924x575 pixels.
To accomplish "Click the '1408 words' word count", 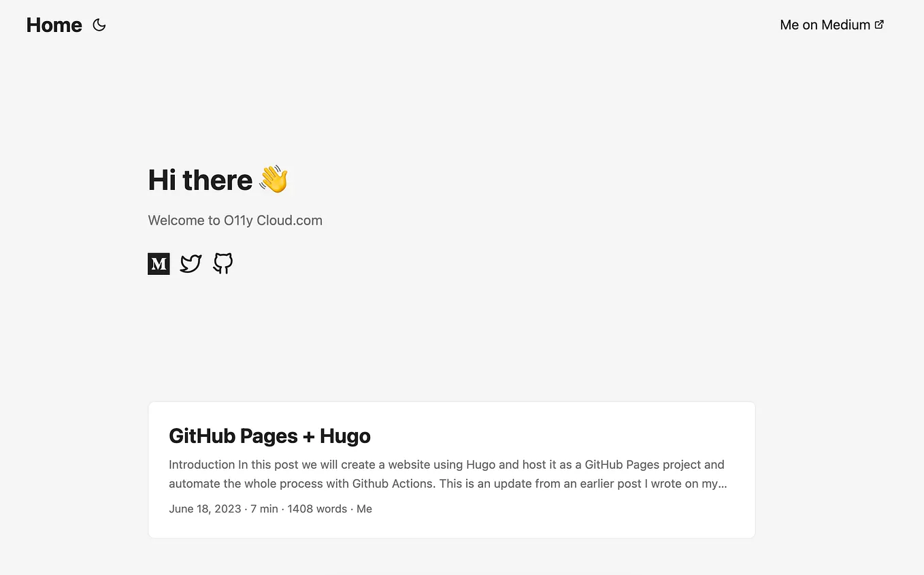I will pyautogui.click(x=317, y=508).
